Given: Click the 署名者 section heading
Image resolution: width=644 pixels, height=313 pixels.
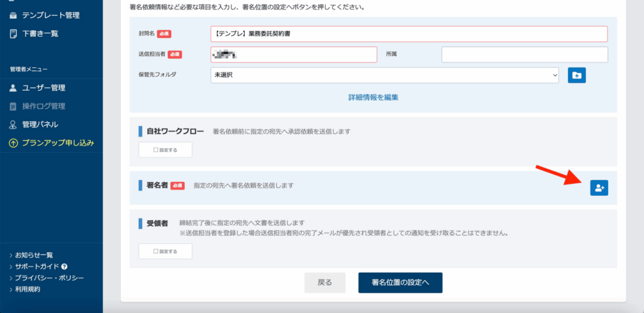Looking at the screenshot, I should 157,186.
